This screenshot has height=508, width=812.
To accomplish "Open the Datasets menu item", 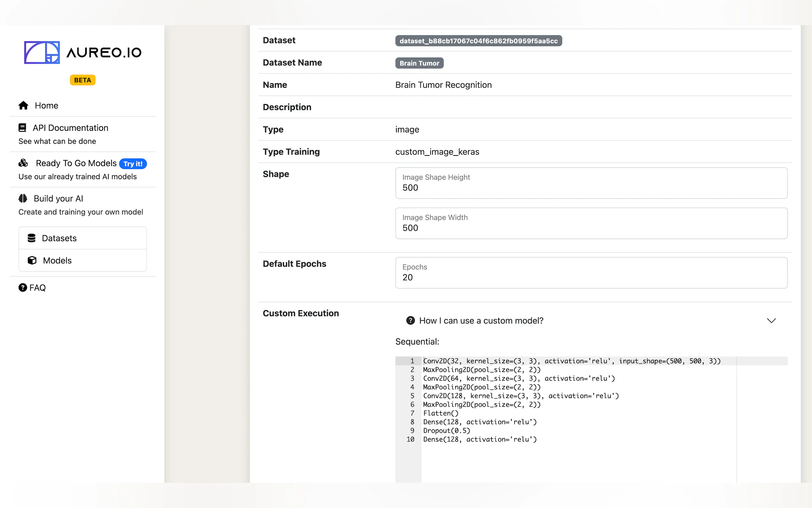I will (x=59, y=238).
